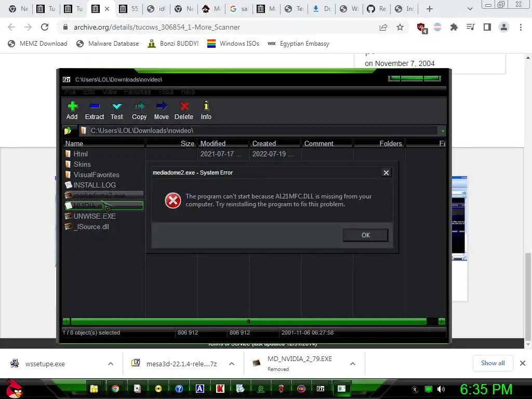The height and width of the screenshot is (399, 532).
Task: Toggle the Chrome side panel
Action: tap(487, 27)
